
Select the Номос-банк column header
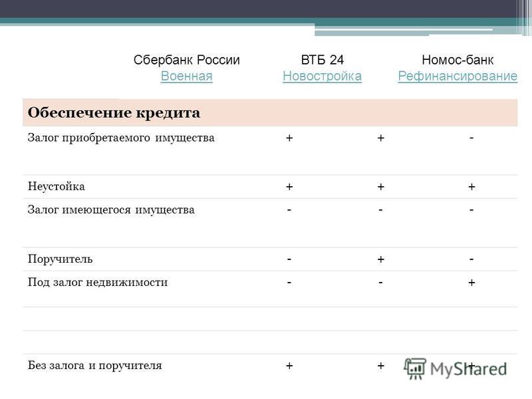click(458, 60)
